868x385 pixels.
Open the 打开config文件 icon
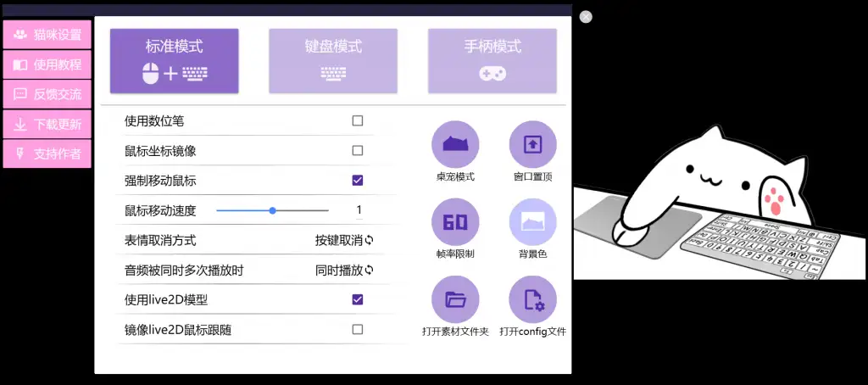click(532, 299)
